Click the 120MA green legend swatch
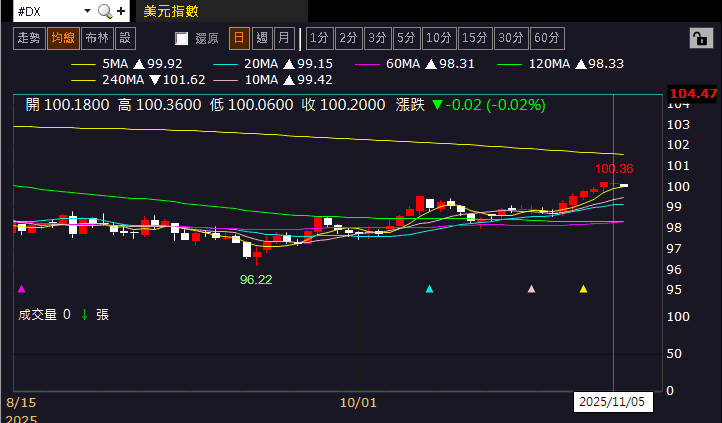 point(509,64)
